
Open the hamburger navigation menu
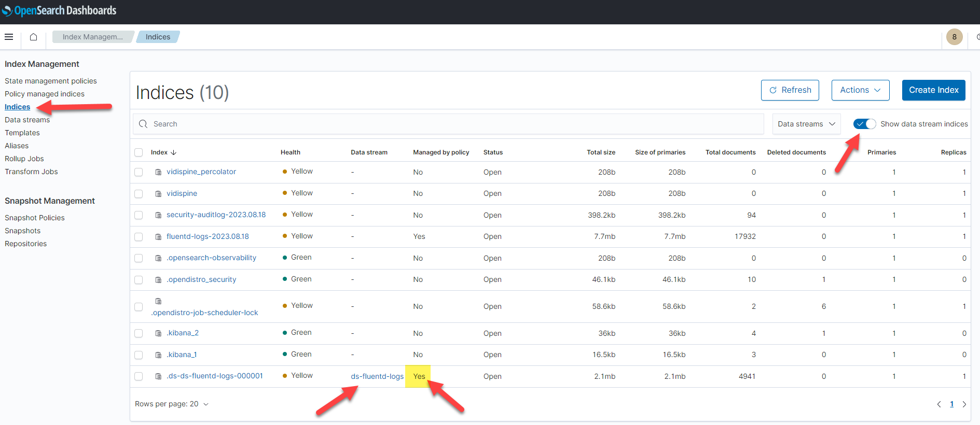9,37
